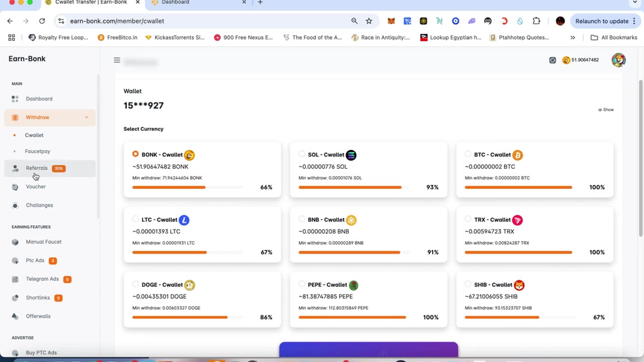Click the Litecoin logo in LTC card
This screenshot has width=644, height=362.
[184, 220]
